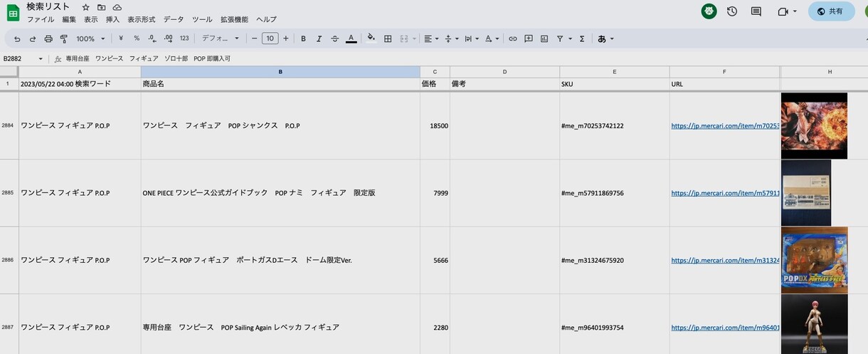Open the m96401 mercari URL link
868x354 pixels.
[725, 328]
